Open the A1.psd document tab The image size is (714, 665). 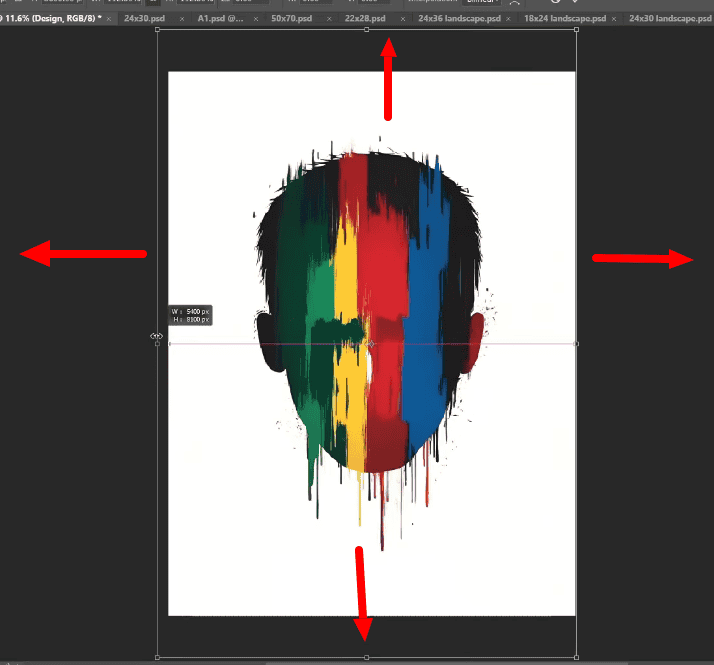click(219, 19)
